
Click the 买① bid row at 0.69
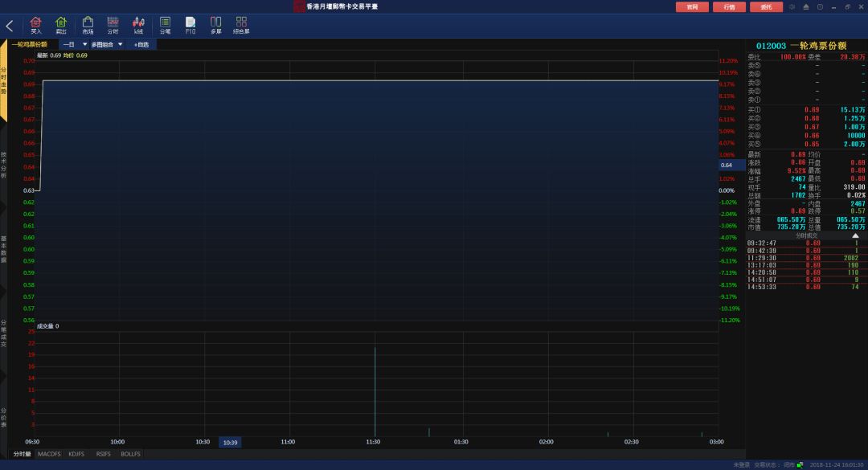click(x=806, y=109)
